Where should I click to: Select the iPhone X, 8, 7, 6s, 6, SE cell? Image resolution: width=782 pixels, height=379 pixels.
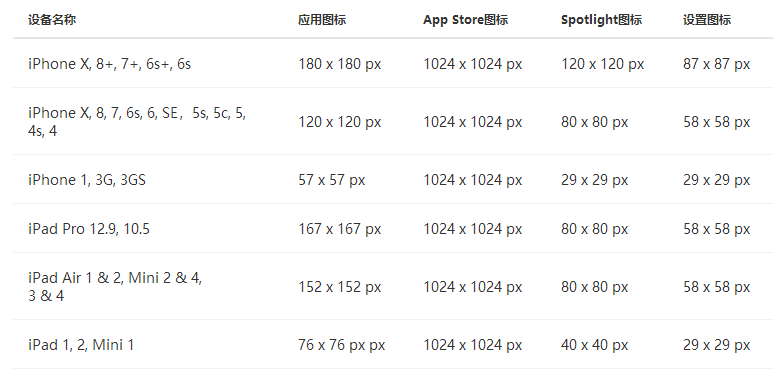click(137, 122)
